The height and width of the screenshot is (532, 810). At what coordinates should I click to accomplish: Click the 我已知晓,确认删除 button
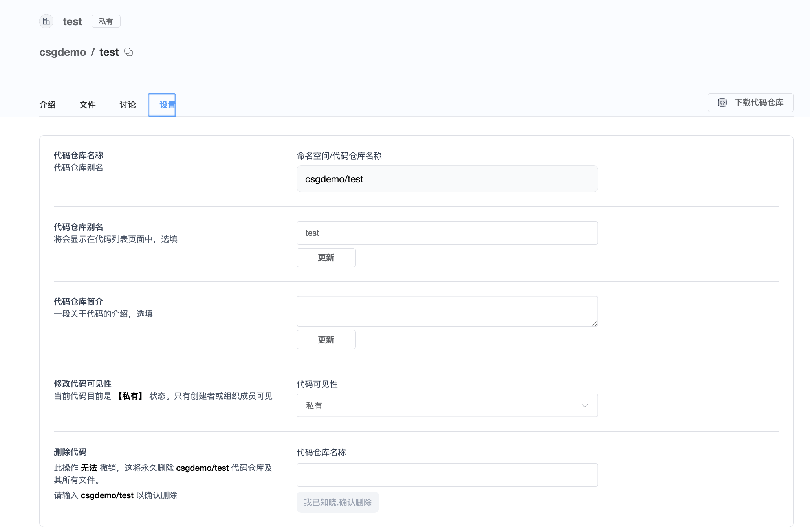[337, 502]
